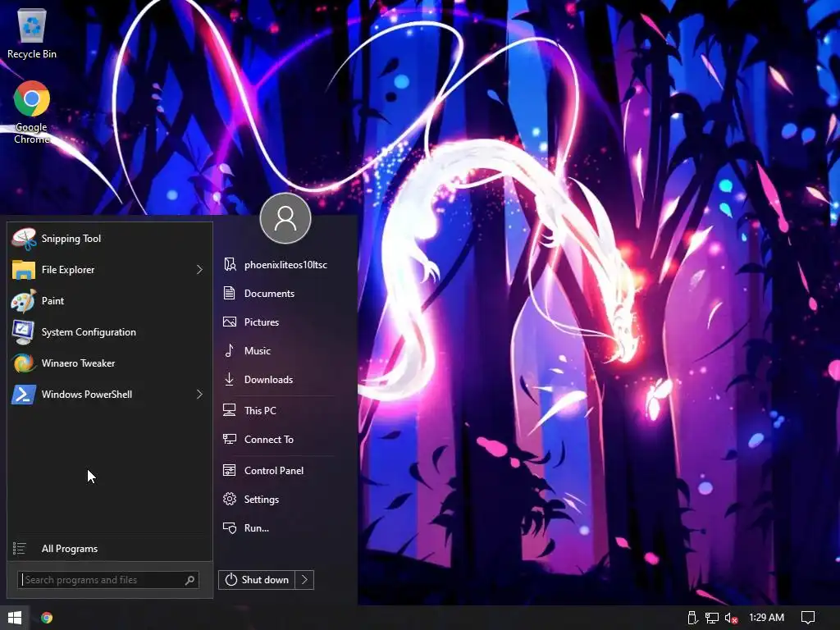Click the Documents page icon
The height and width of the screenshot is (630, 840).
click(230, 293)
